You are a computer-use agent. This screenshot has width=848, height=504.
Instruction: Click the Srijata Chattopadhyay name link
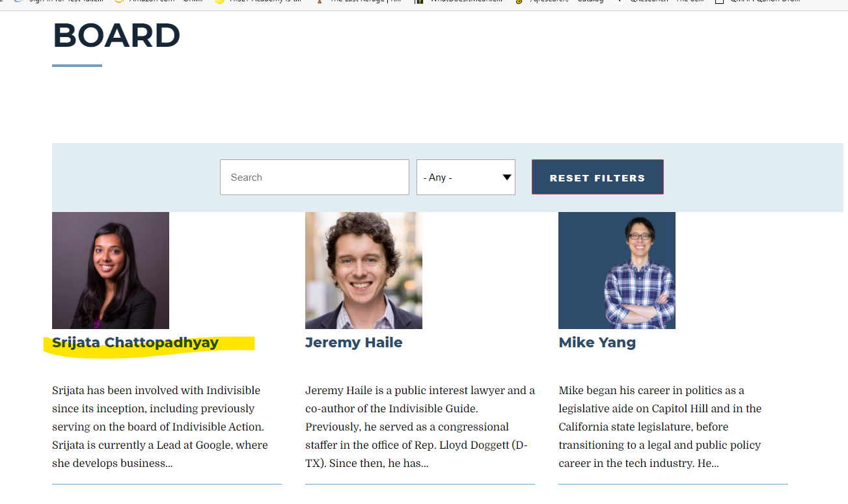click(135, 343)
